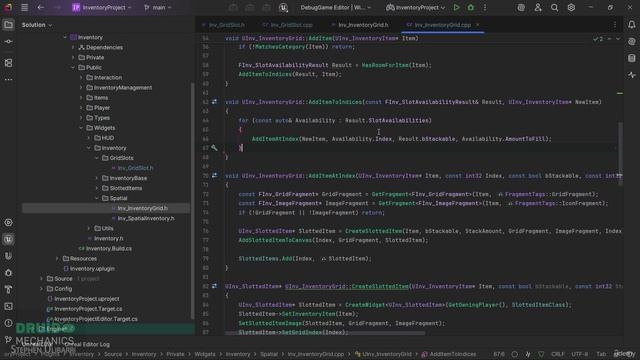Expand the InventoryBase folder
The width and height of the screenshot is (640, 360).
click(97, 178)
